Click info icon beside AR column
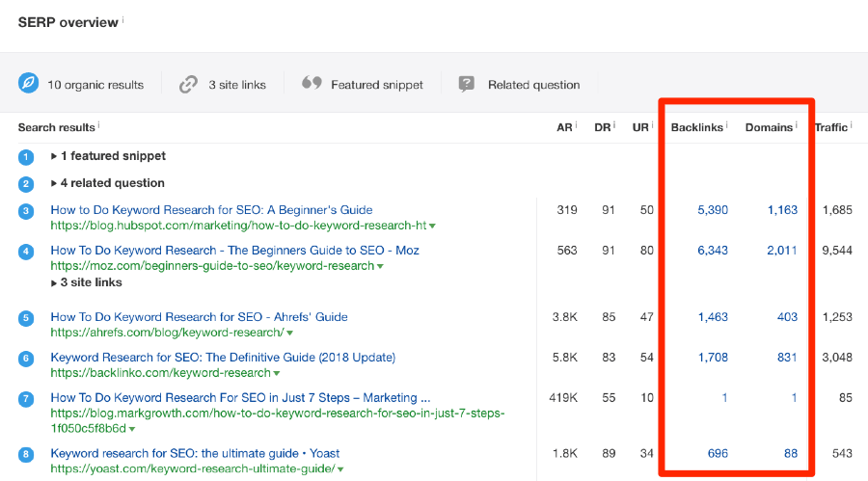 tap(577, 125)
